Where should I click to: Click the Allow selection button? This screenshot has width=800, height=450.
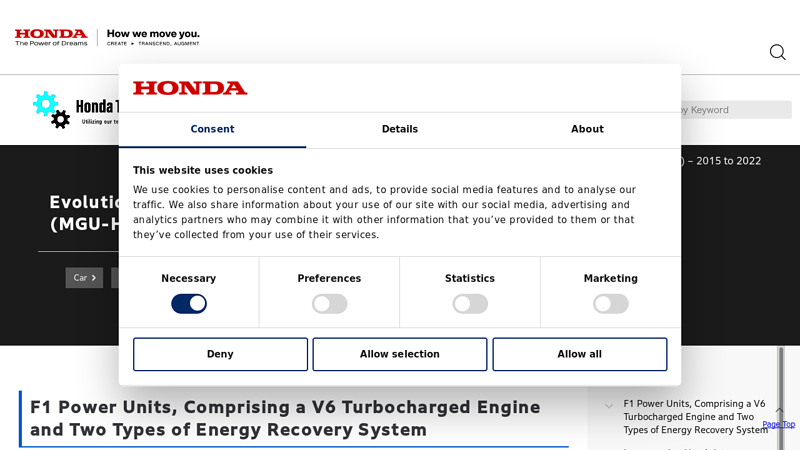pos(400,354)
